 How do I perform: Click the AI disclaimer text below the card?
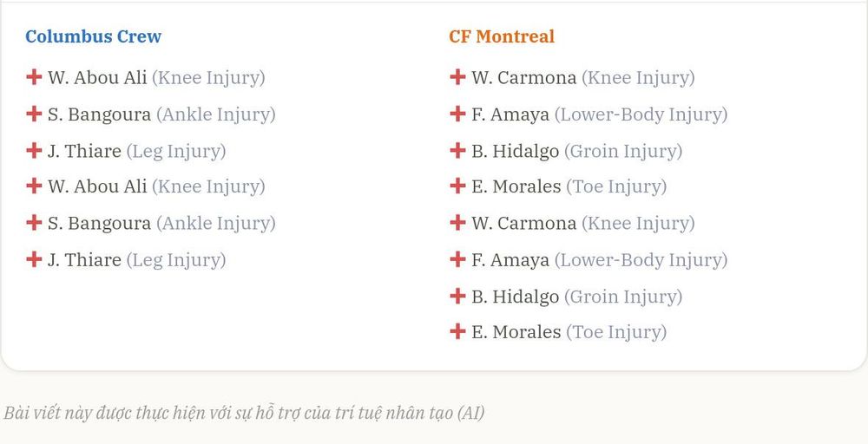[244, 413]
